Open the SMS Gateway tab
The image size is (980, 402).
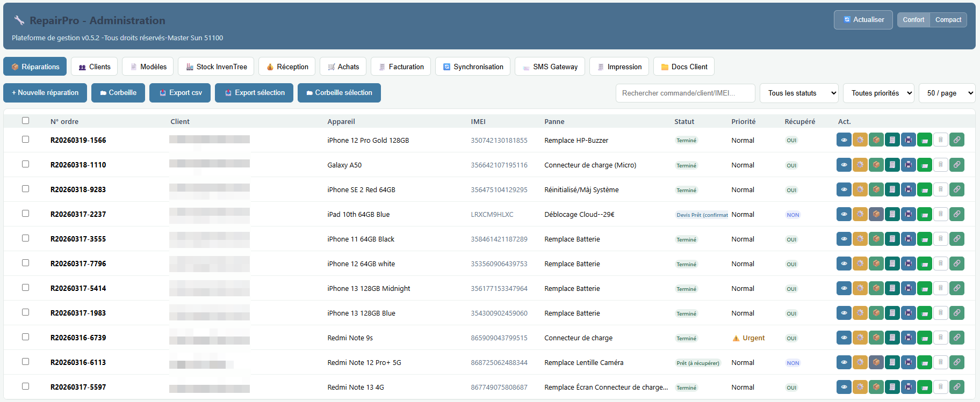coord(549,67)
